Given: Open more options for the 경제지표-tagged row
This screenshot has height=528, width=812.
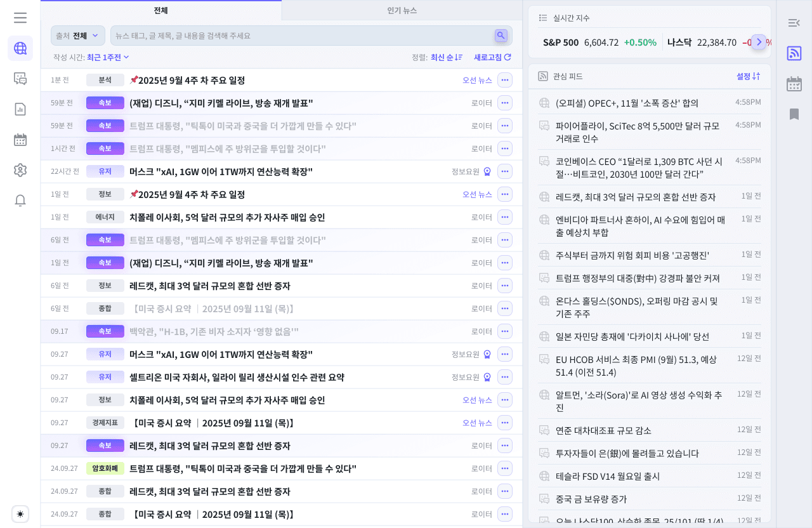Looking at the screenshot, I should pos(505,423).
